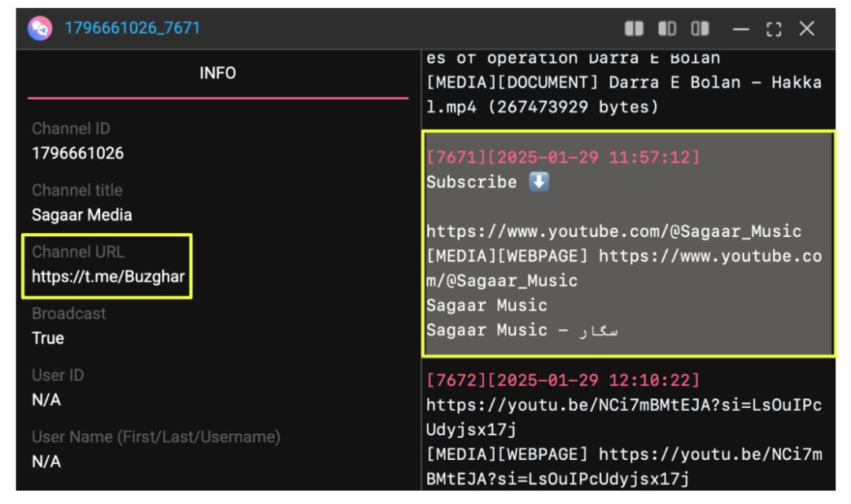
Task: Select the right-wide split layout icon
Action: click(x=700, y=28)
